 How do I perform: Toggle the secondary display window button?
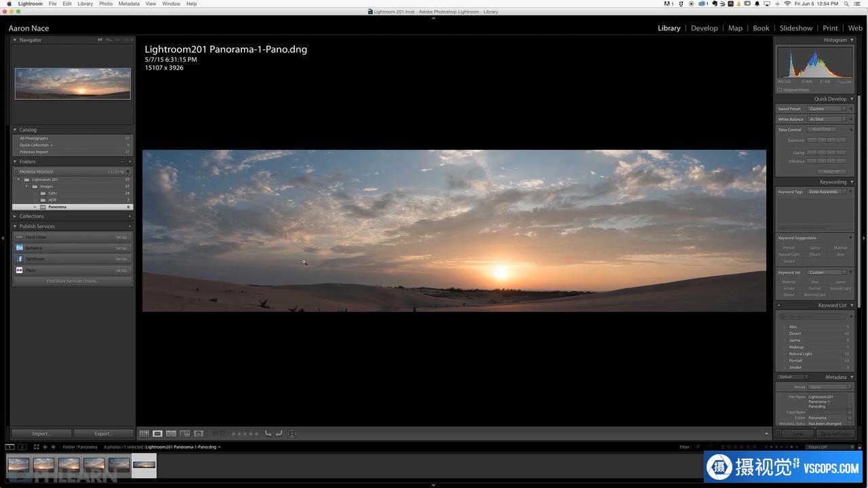(x=22, y=447)
